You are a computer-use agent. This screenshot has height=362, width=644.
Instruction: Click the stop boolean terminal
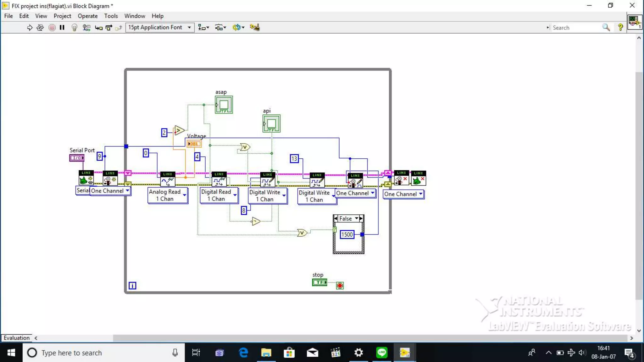coord(319,282)
